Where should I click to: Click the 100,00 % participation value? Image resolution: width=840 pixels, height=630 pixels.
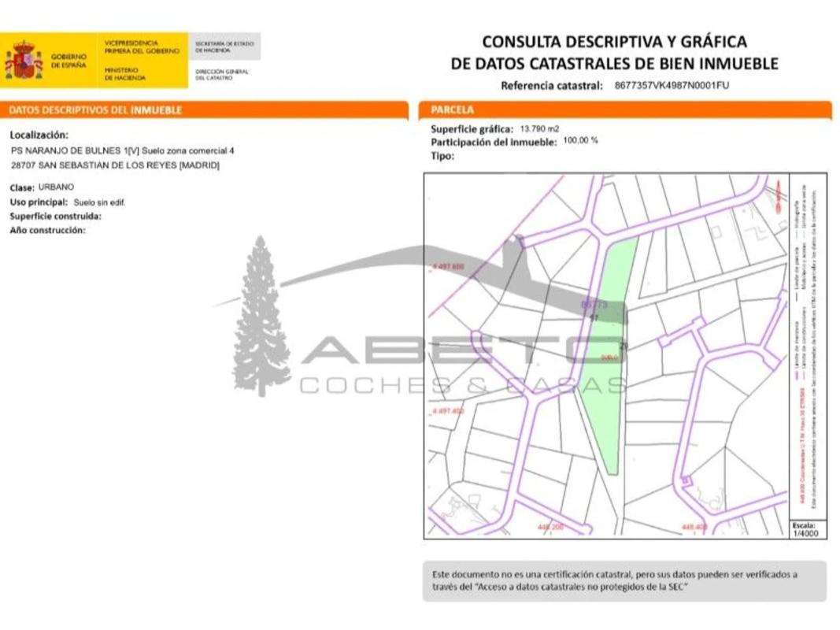pyautogui.click(x=580, y=141)
